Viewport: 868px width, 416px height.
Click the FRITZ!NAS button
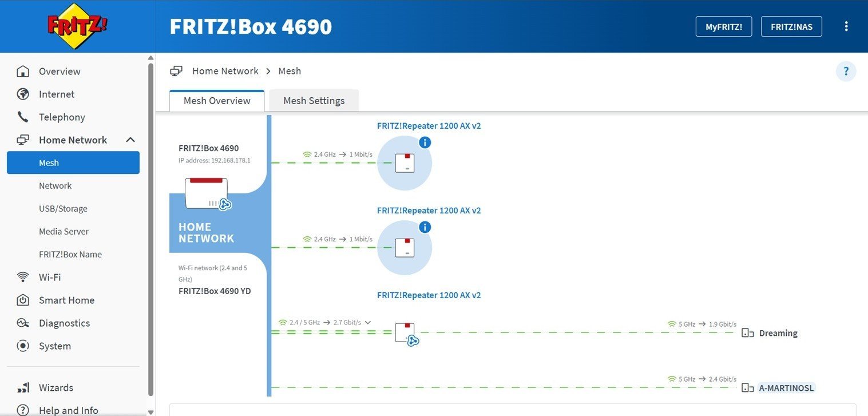pyautogui.click(x=791, y=26)
